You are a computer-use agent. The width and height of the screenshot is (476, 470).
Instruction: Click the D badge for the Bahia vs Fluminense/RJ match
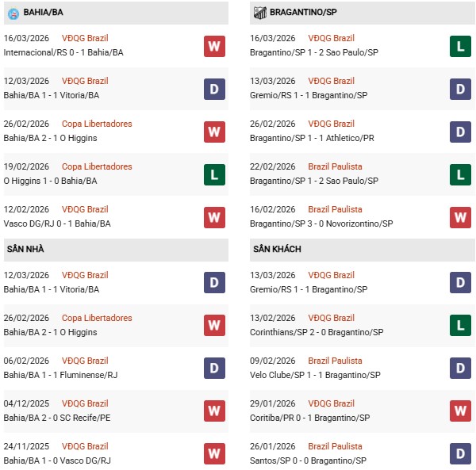coord(214,369)
